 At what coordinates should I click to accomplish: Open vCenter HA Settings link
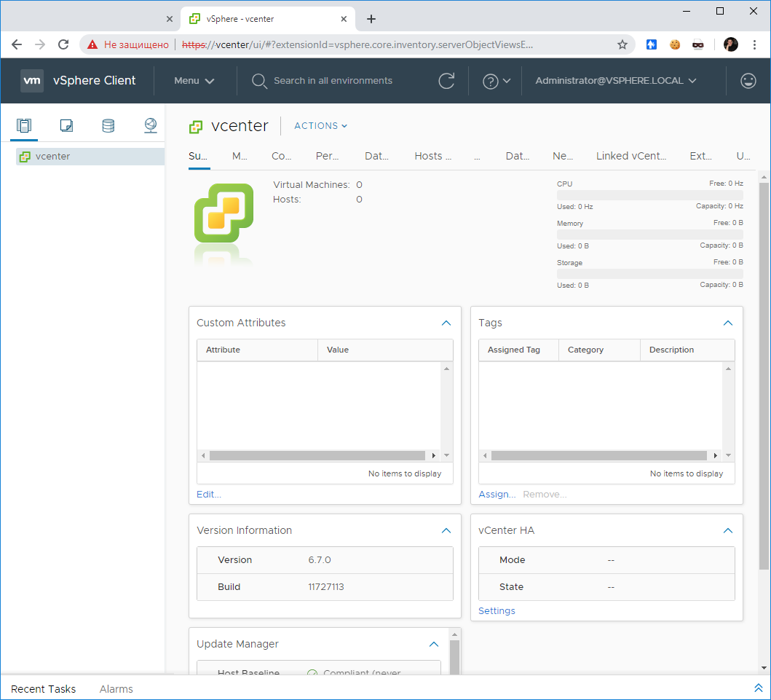pyautogui.click(x=497, y=611)
